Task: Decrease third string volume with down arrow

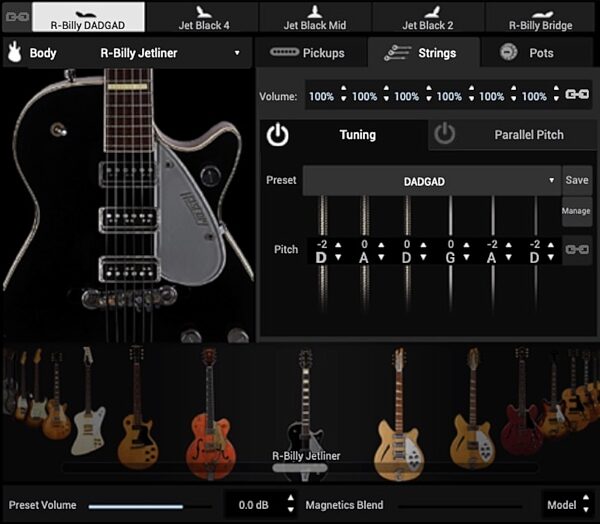Action: (x=429, y=99)
